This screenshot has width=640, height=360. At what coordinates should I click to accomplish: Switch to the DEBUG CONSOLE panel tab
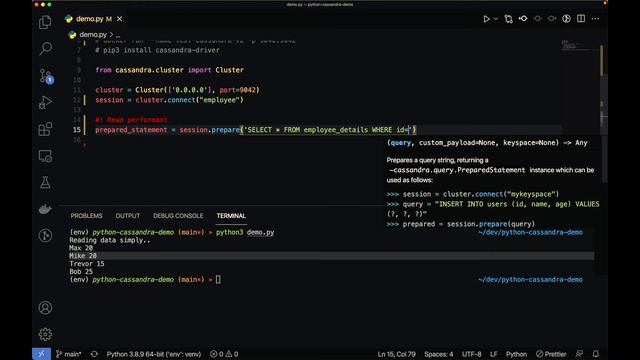[178, 216]
